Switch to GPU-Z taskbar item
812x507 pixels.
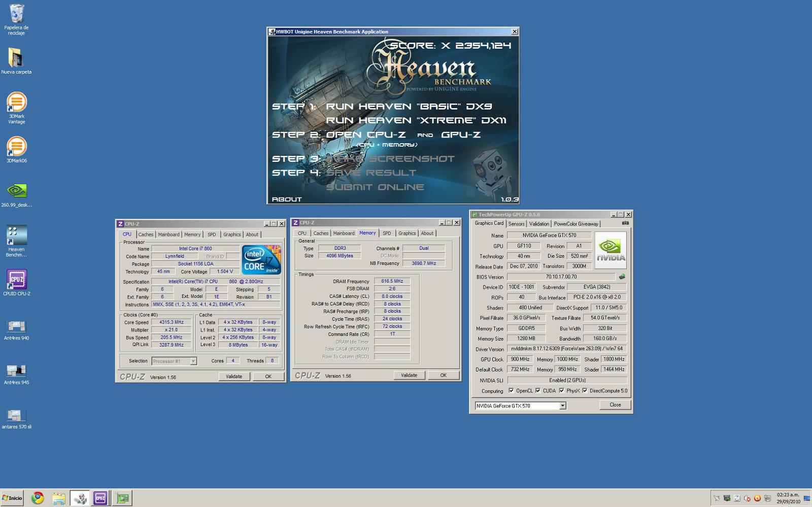(x=122, y=498)
